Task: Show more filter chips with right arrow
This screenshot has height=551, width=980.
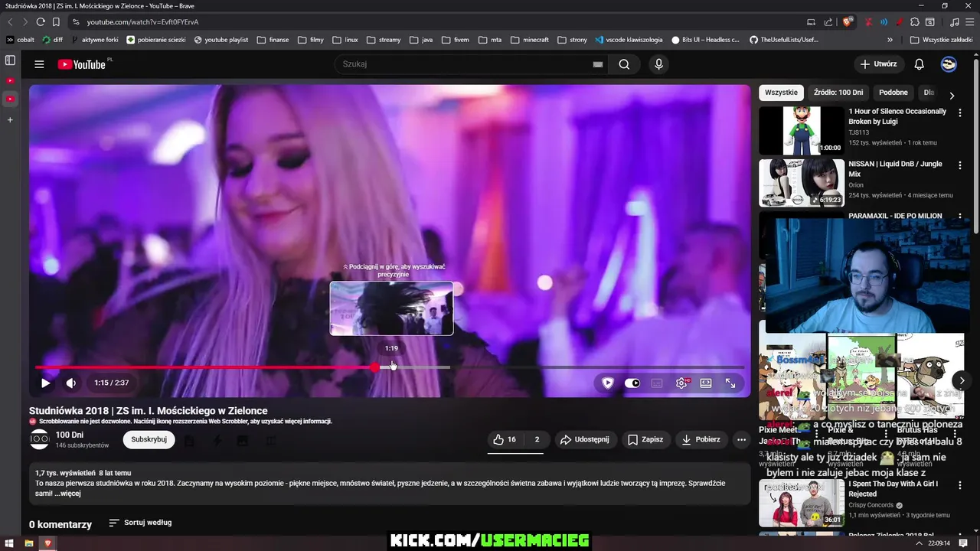Action: (x=952, y=96)
